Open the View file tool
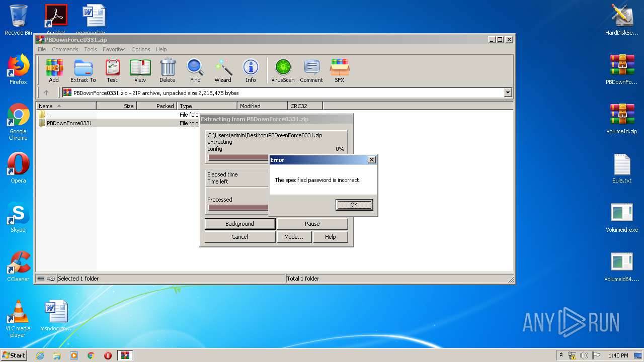The height and width of the screenshot is (362, 644). coord(140,70)
